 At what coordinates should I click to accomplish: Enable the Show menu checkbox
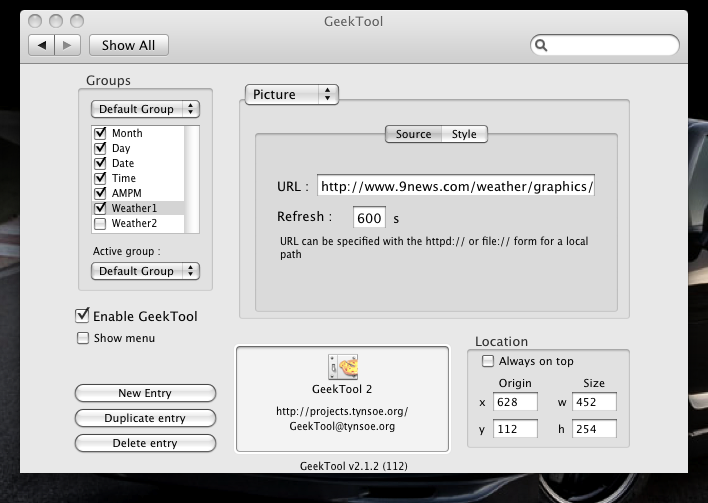point(83,338)
